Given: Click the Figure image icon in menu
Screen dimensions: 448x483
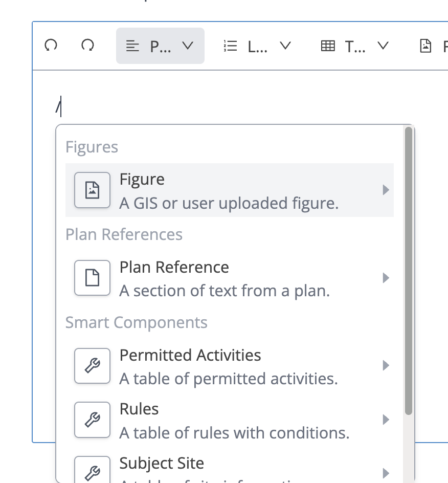Looking at the screenshot, I should pyautogui.click(x=92, y=190).
